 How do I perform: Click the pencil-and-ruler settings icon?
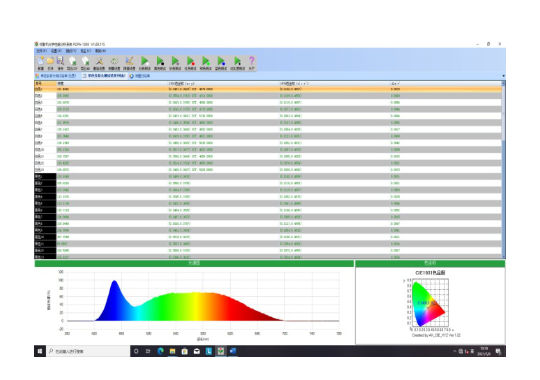tap(129, 63)
